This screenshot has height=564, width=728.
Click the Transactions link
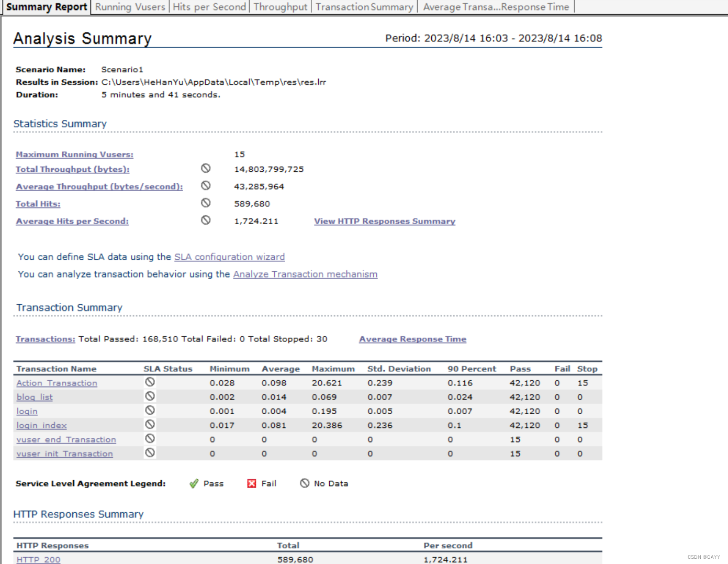(45, 339)
